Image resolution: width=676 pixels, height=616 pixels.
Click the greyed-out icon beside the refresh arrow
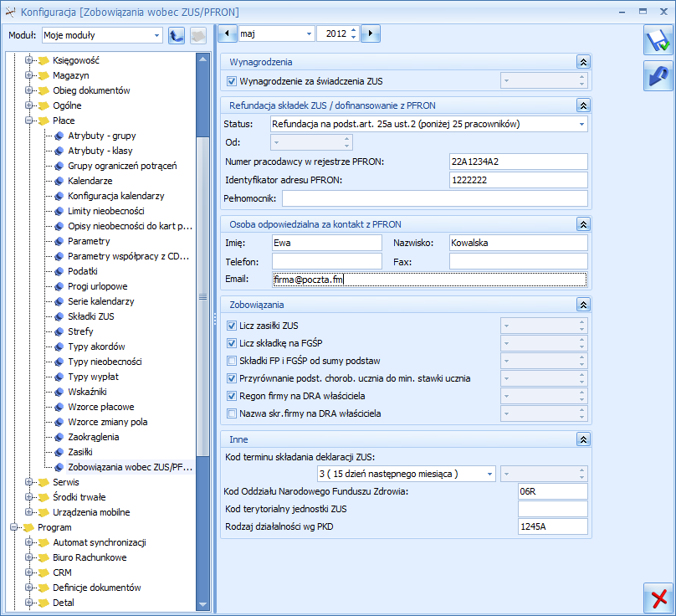[198, 35]
